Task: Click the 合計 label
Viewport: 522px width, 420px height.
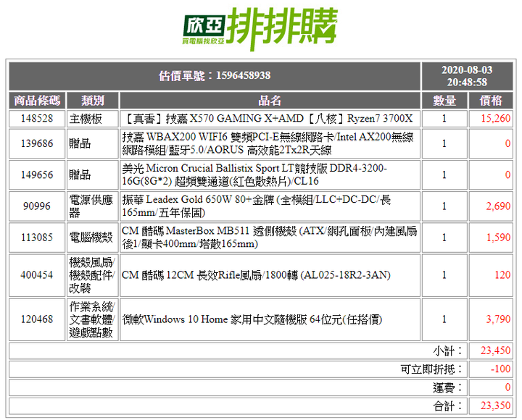Action: coord(448,406)
